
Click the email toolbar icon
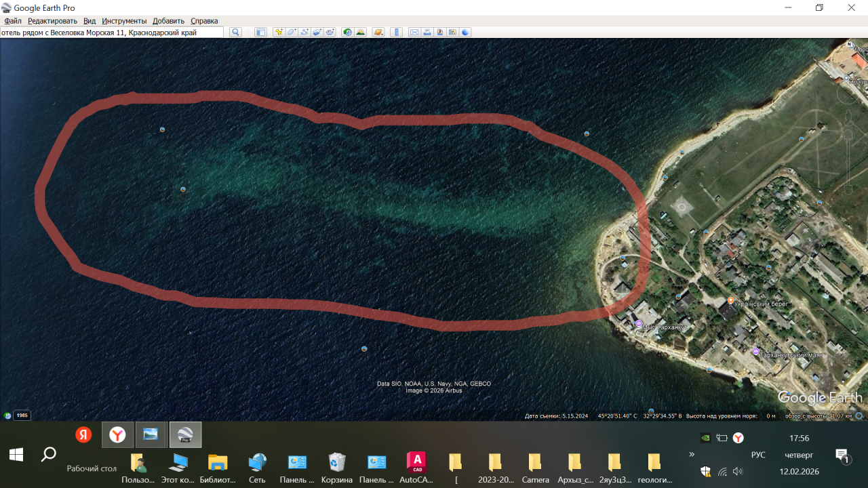(414, 32)
